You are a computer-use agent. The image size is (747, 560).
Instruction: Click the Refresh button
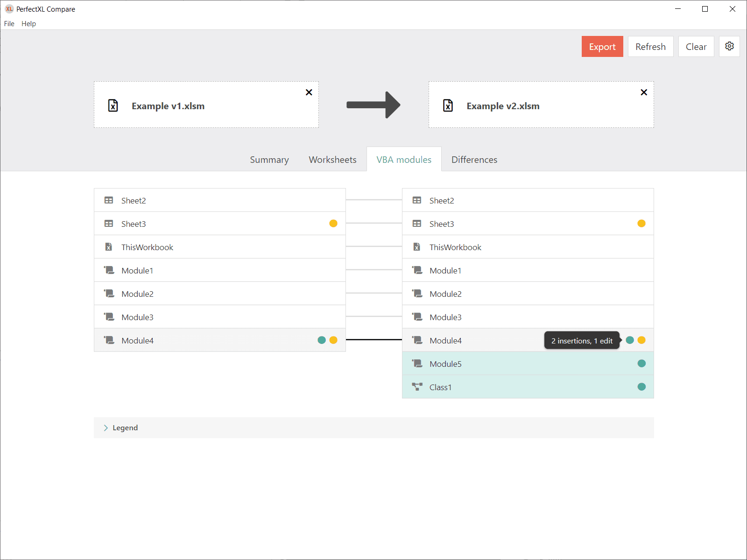(650, 47)
